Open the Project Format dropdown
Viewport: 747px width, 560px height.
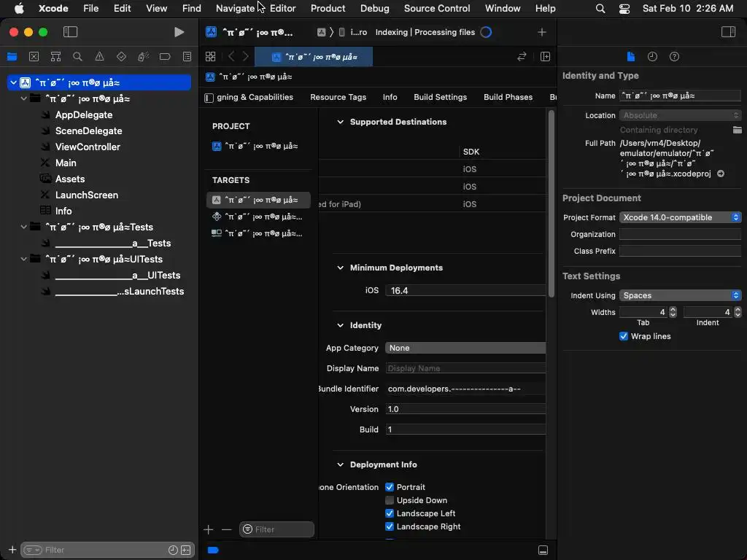pyautogui.click(x=681, y=217)
